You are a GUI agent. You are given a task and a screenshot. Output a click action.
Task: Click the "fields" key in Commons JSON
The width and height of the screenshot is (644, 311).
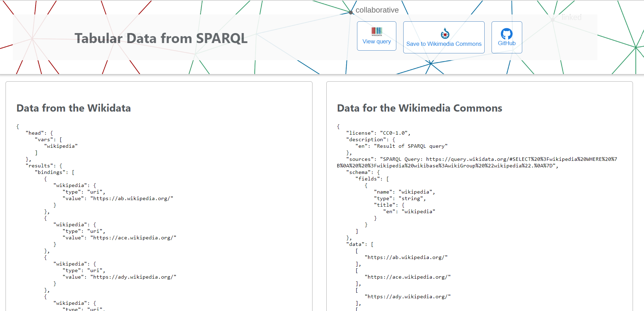coord(368,179)
